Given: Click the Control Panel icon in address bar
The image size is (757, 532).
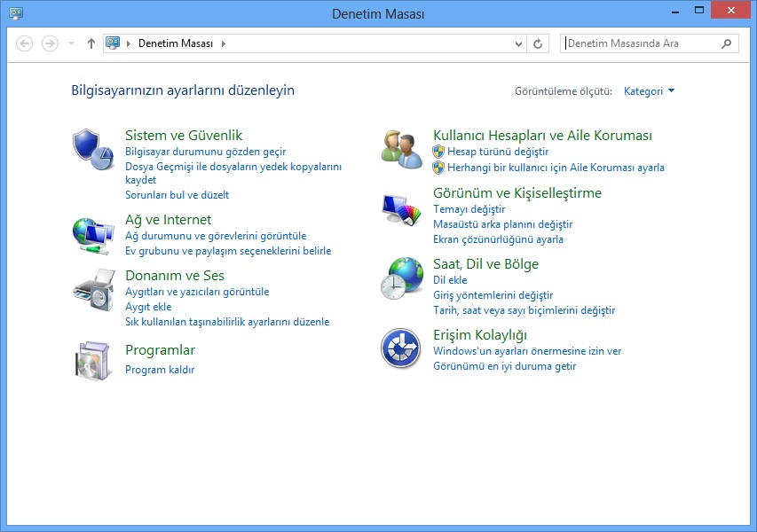Looking at the screenshot, I should point(113,43).
